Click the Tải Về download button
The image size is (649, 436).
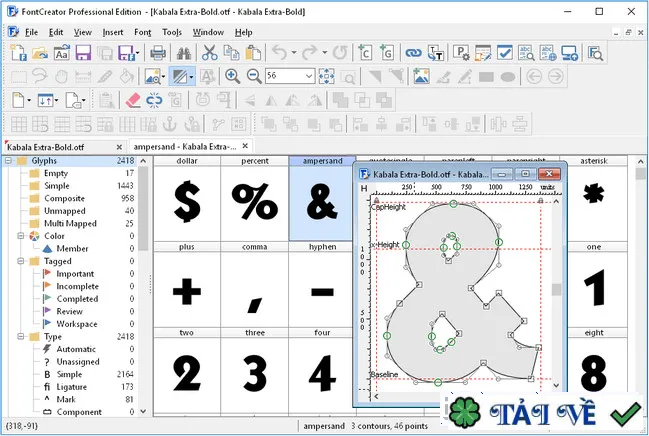point(544,412)
